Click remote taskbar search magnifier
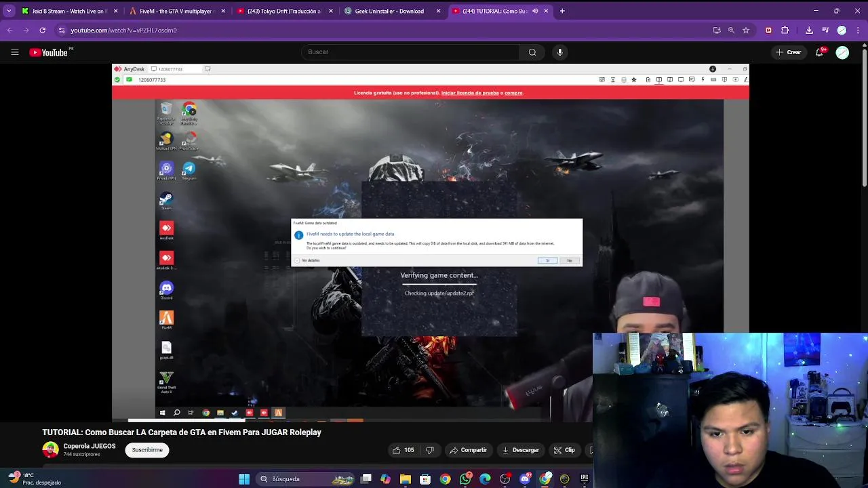868x488 pixels. [x=176, y=413]
